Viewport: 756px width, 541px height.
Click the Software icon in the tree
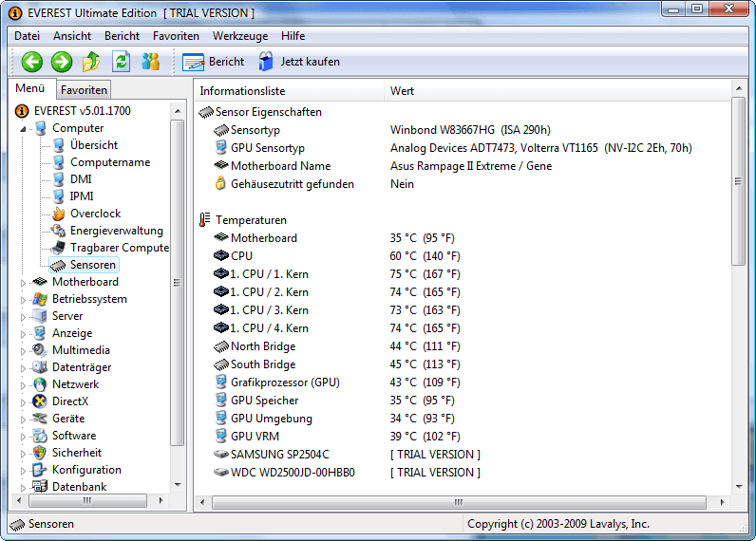[x=40, y=436]
